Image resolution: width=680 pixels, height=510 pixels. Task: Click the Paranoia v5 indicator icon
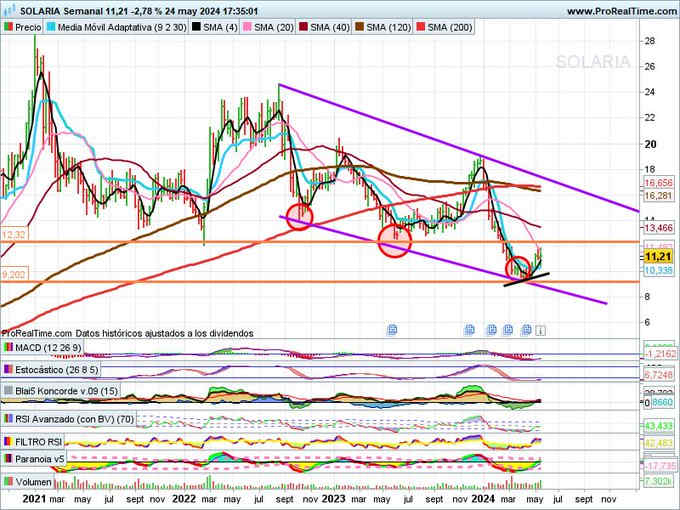click(8, 459)
